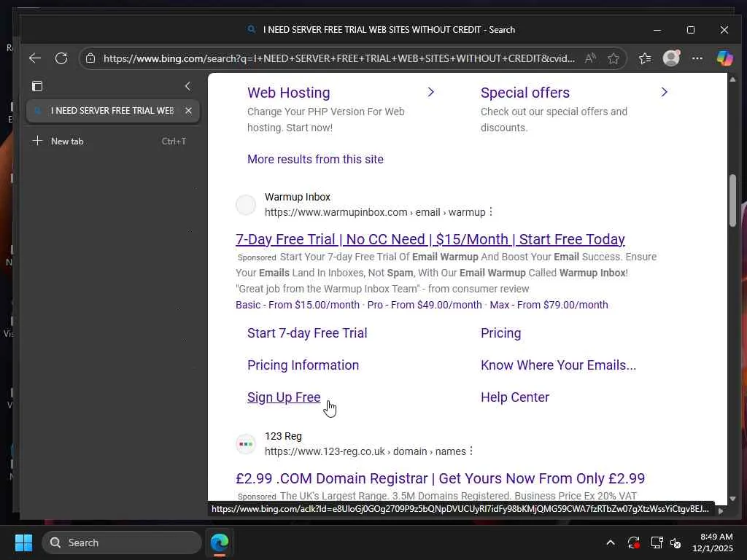Screen dimensions: 747x560
Task: Open the Windows Start button
Action: point(23,542)
